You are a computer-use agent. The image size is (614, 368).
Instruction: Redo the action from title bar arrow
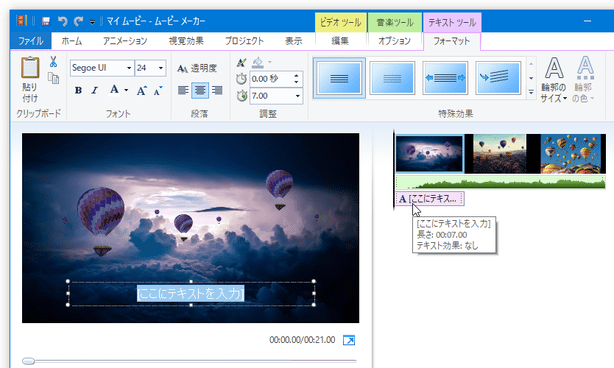coord(78,21)
